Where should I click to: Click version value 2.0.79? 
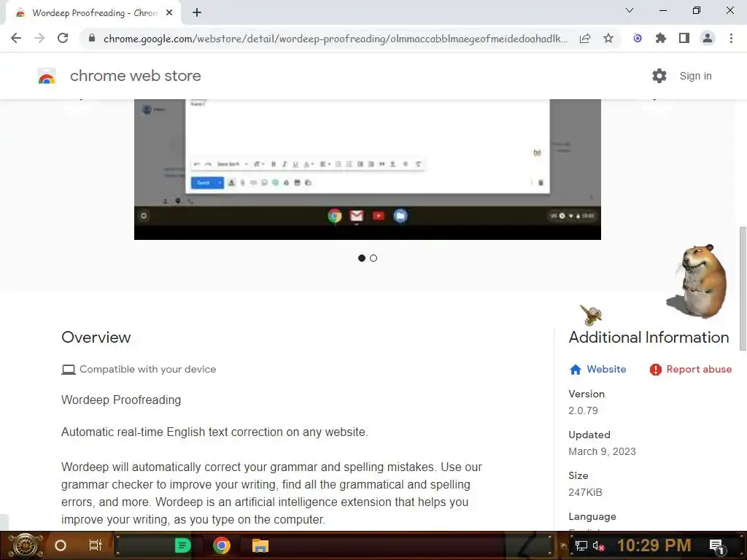[583, 411]
